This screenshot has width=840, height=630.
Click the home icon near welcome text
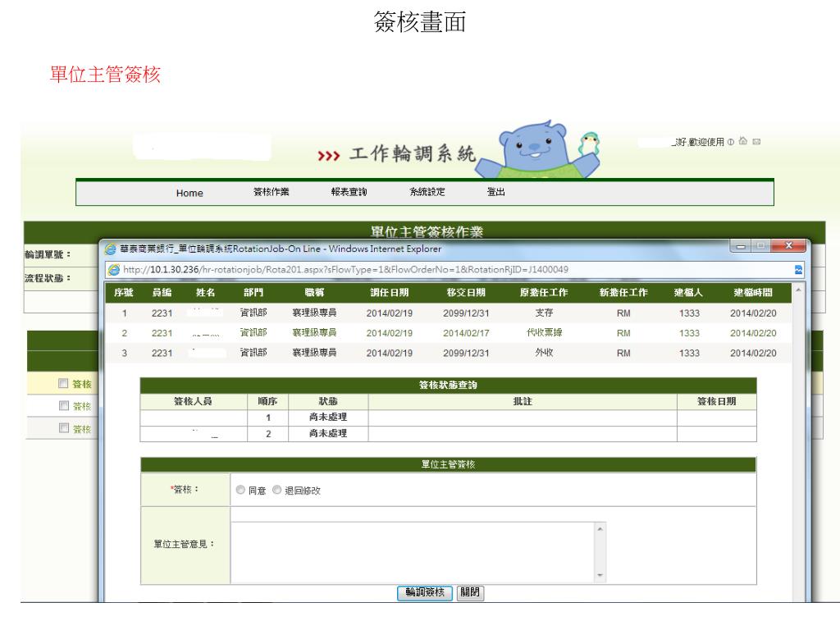click(x=743, y=141)
